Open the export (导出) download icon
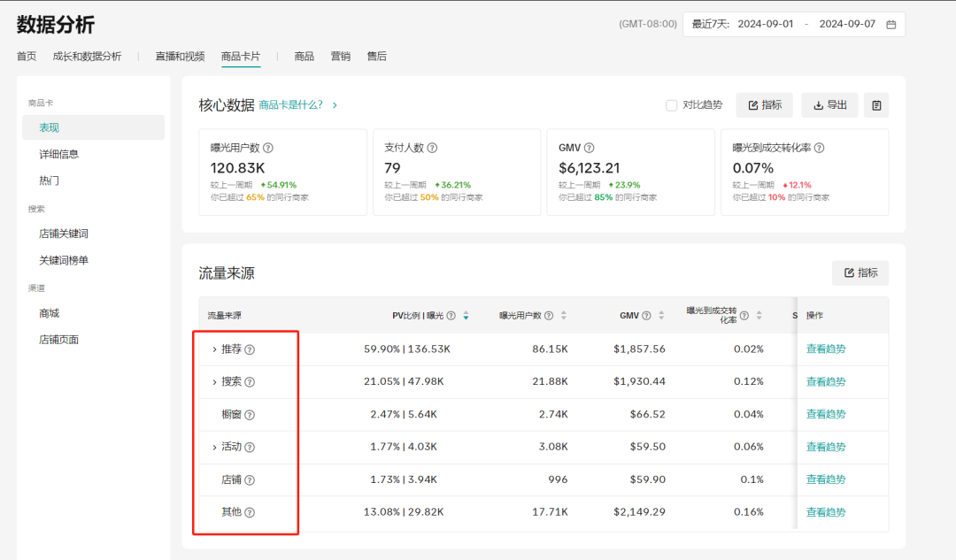 [x=816, y=104]
